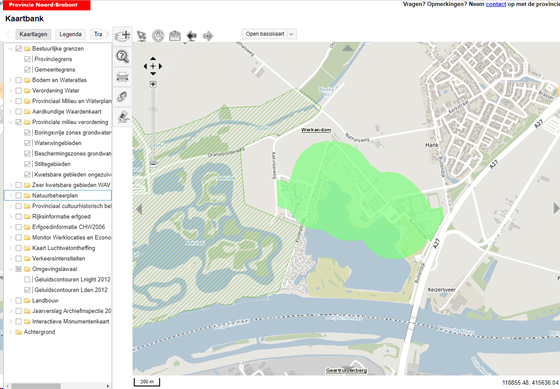This screenshot has width=560, height=389.
Task: Collapse the Bestuurlijke grenzen group
Action: pyautogui.click(x=10, y=49)
